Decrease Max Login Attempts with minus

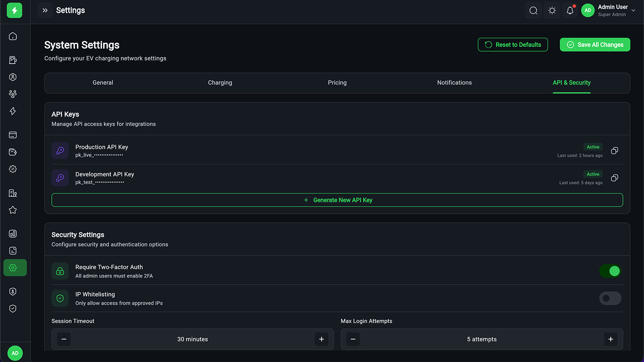click(x=353, y=339)
